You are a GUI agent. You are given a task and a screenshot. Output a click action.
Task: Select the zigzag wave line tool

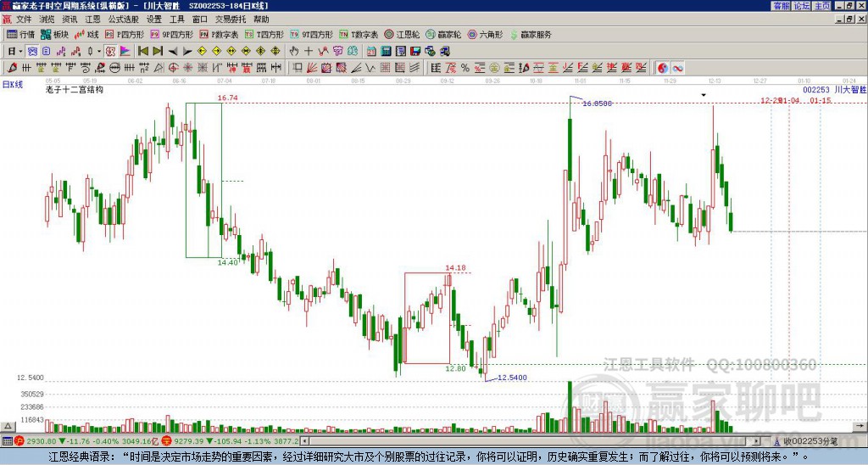pyautogui.click(x=370, y=68)
